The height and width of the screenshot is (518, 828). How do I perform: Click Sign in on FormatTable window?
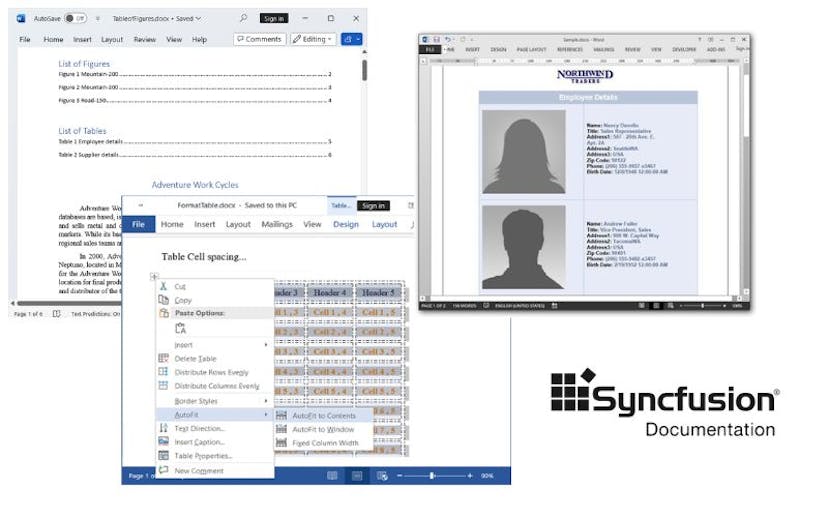pyautogui.click(x=374, y=205)
